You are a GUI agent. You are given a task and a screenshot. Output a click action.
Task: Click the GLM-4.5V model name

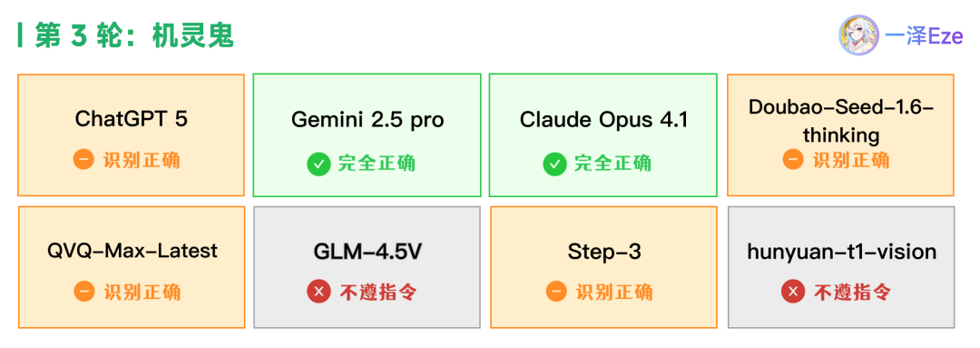click(367, 252)
